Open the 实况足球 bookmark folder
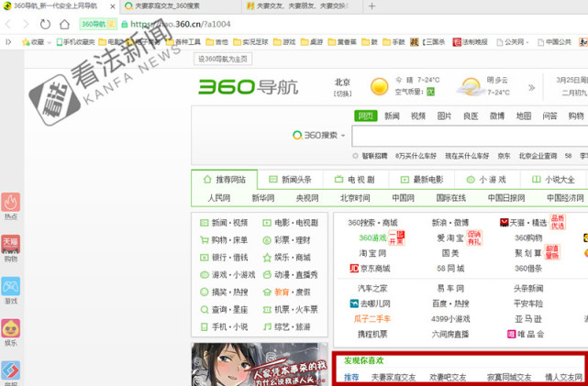 [x=250, y=42]
